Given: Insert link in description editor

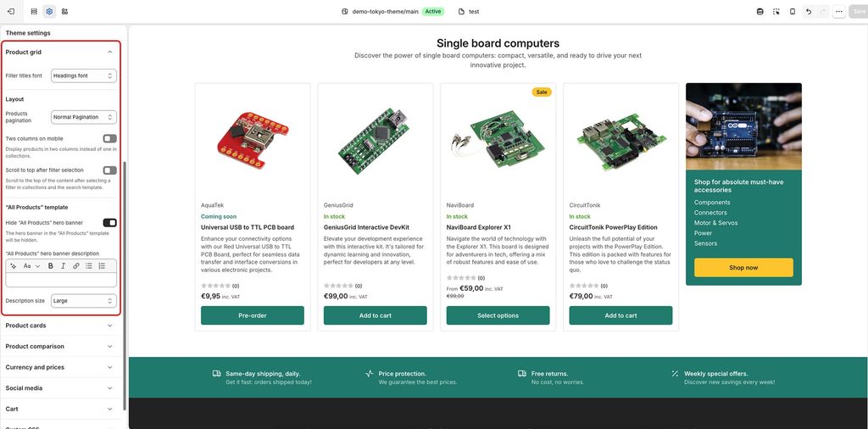Looking at the screenshot, I should (75, 266).
